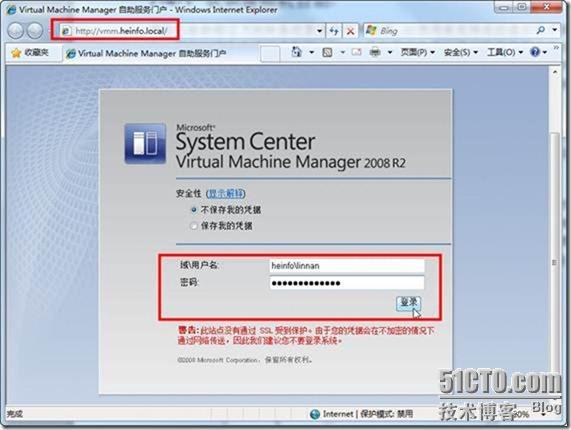
Task: Click the Internet Explorer title bar icon
Action: point(12,10)
